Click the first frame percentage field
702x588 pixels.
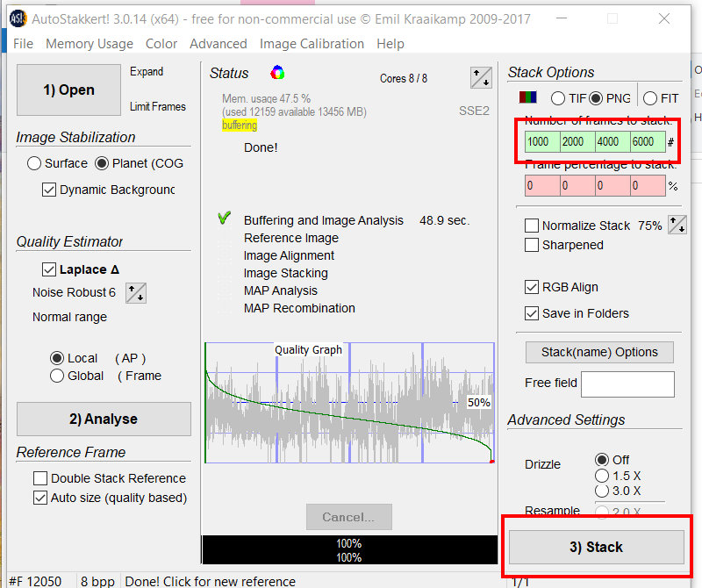pos(542,186)
